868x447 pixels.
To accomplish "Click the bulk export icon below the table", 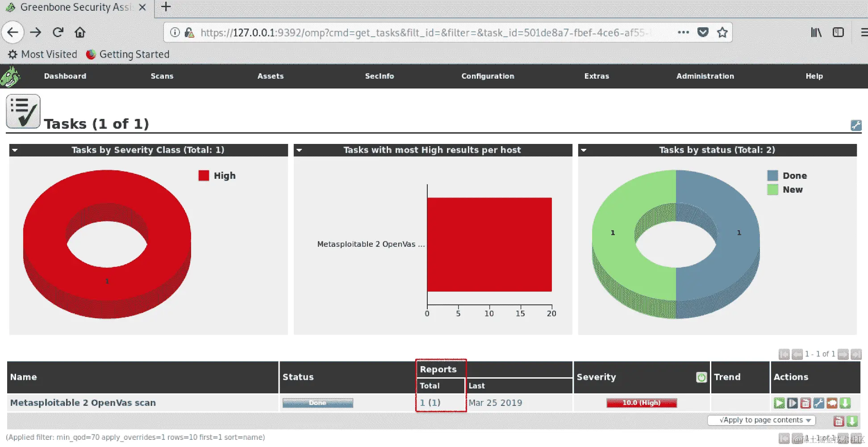I will (x=852, y=421).
